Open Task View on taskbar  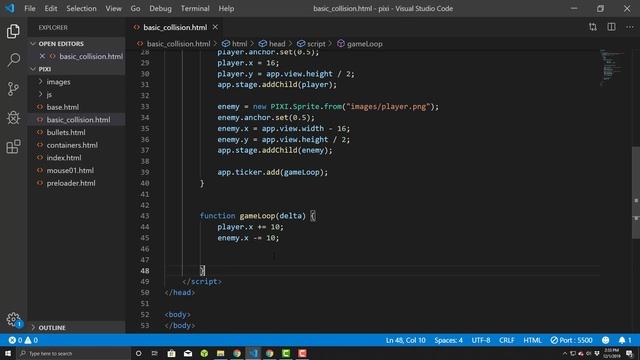click(x=155, y=353)
